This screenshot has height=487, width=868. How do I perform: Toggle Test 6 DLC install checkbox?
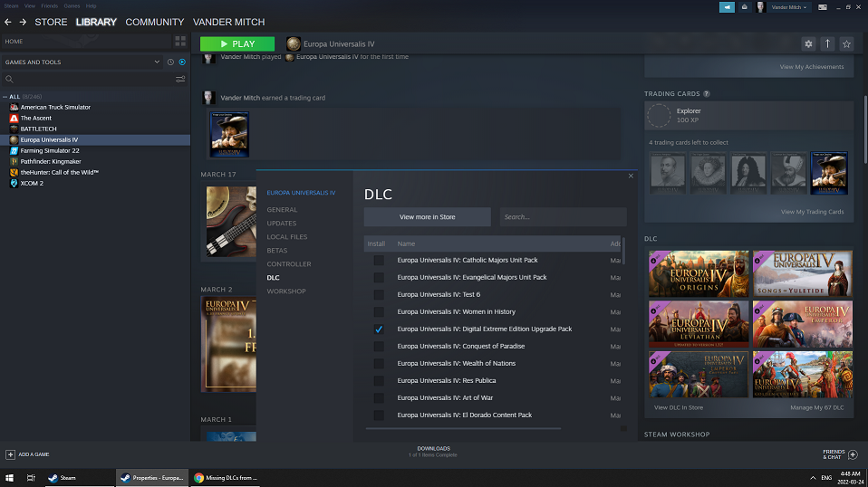pos(379,294)
